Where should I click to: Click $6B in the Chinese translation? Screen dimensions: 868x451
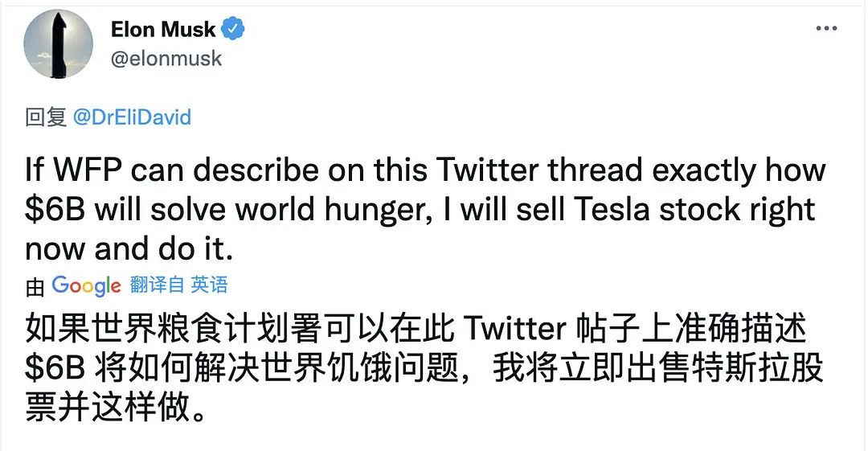(56, 369)
